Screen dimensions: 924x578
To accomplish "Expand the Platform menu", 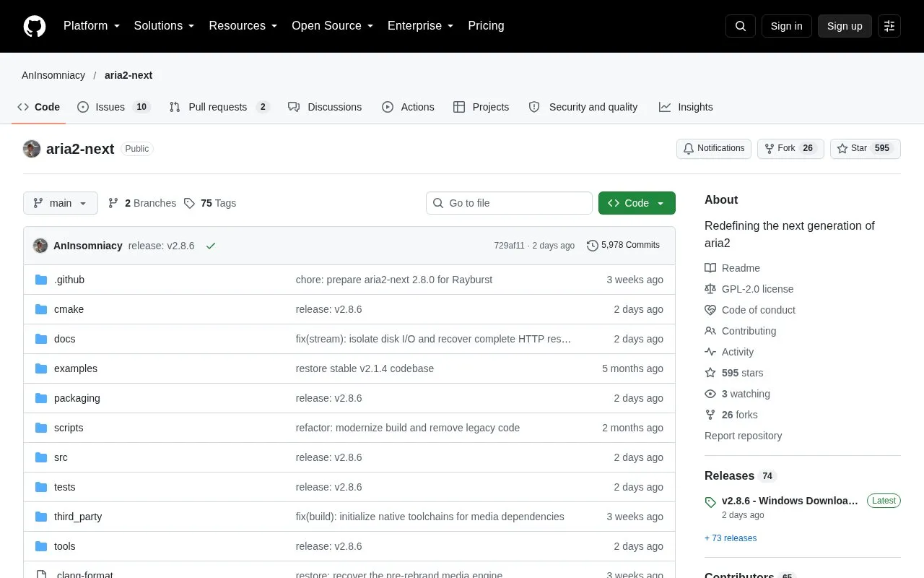I will pyautogui.click(x=92, y=26).
